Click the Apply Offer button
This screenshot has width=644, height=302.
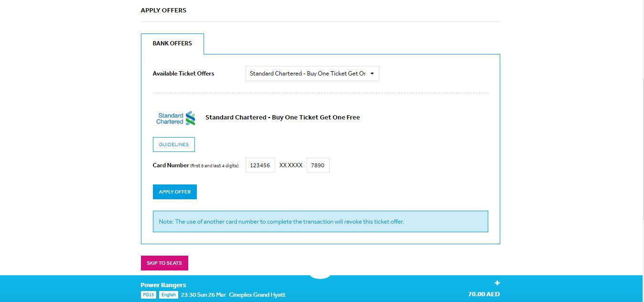click(x=175, y=192)
